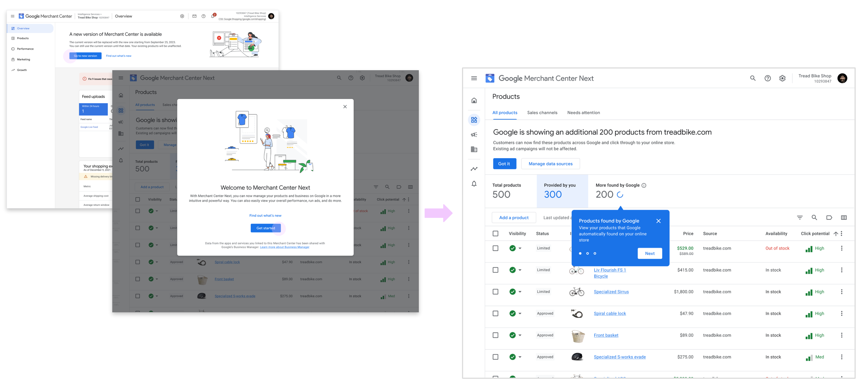Close the Welcome to Merchant Center Next dialog
This screenshot has width=868, height=391.
(x=345, y=107)
